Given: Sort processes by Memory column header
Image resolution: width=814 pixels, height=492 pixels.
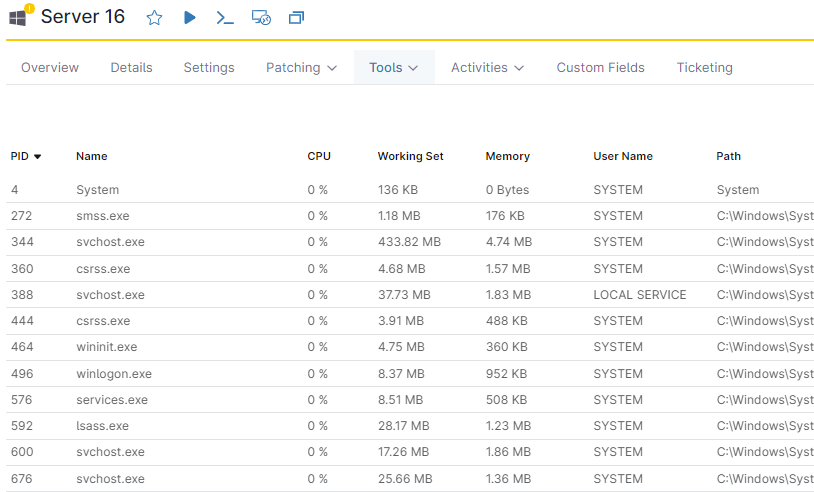Looking at the screenshot, I should tap(507, 156).
